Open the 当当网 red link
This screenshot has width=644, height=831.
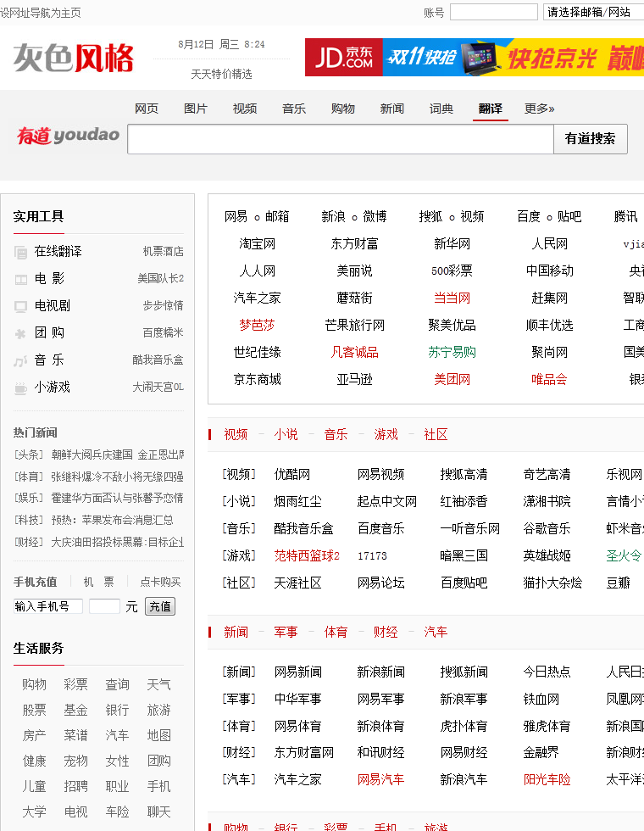(452, 298)
